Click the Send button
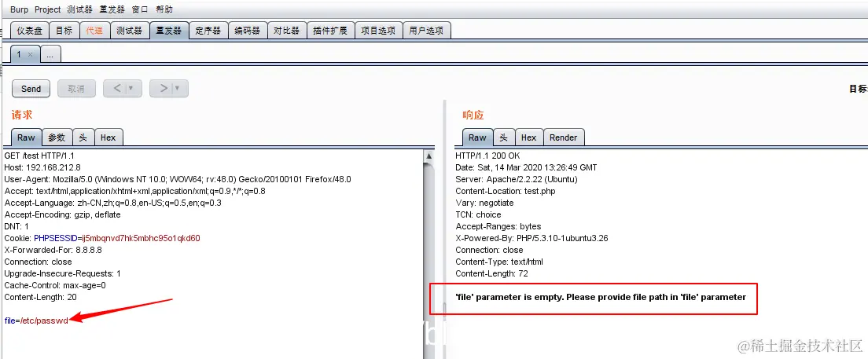The width and height of the screenshot is (868, 359). coord(31,89)
